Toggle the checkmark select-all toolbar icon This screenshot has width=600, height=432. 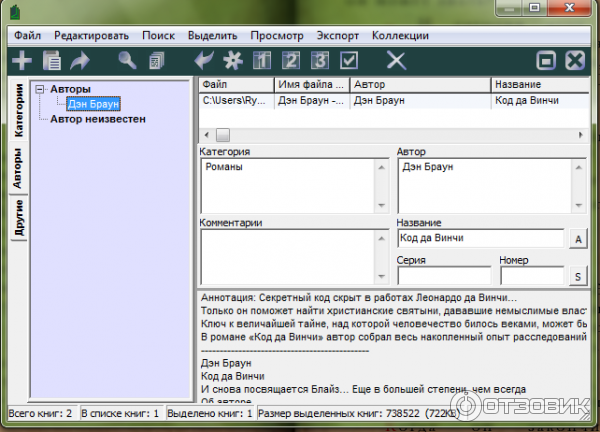tap(349, 61)
